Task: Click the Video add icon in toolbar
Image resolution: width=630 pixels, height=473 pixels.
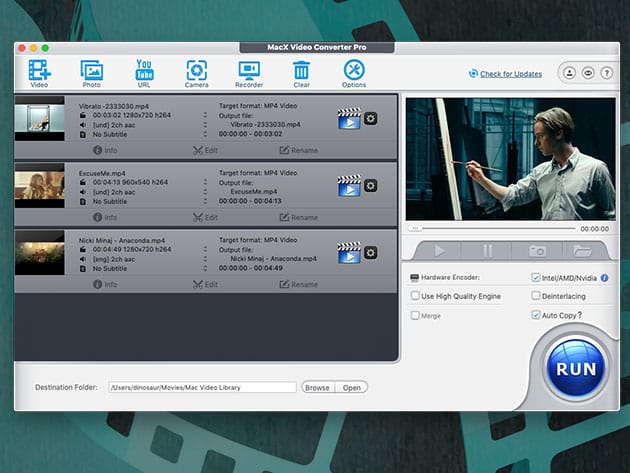Action: click(39, 71)
